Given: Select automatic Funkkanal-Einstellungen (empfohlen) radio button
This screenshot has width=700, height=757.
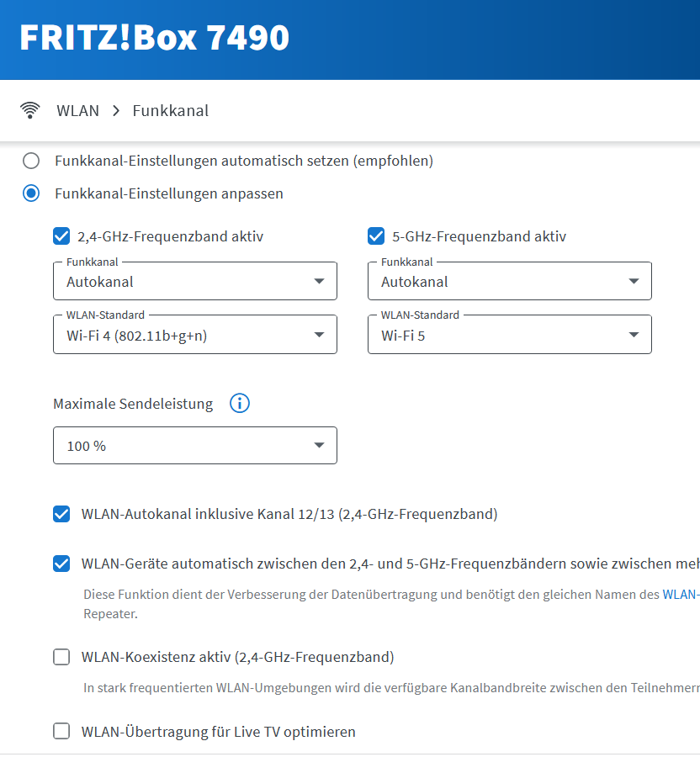Looking at the screenshot, I should [31, 161].
